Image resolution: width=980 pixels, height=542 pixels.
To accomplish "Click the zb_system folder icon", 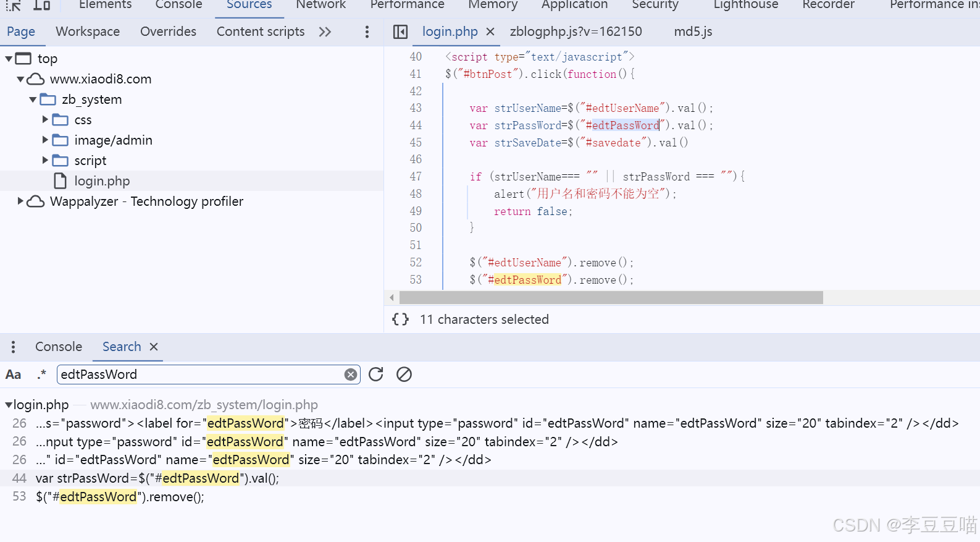I will click(48, 100).
